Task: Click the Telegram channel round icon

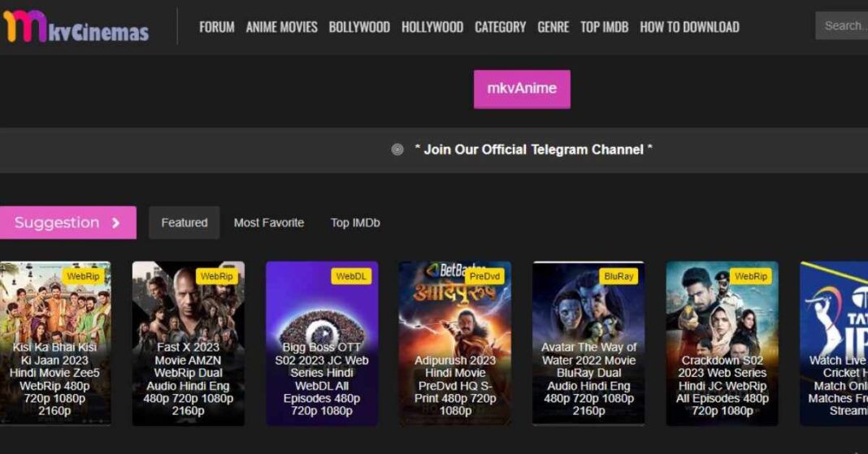Action: [x=397, y=149]
